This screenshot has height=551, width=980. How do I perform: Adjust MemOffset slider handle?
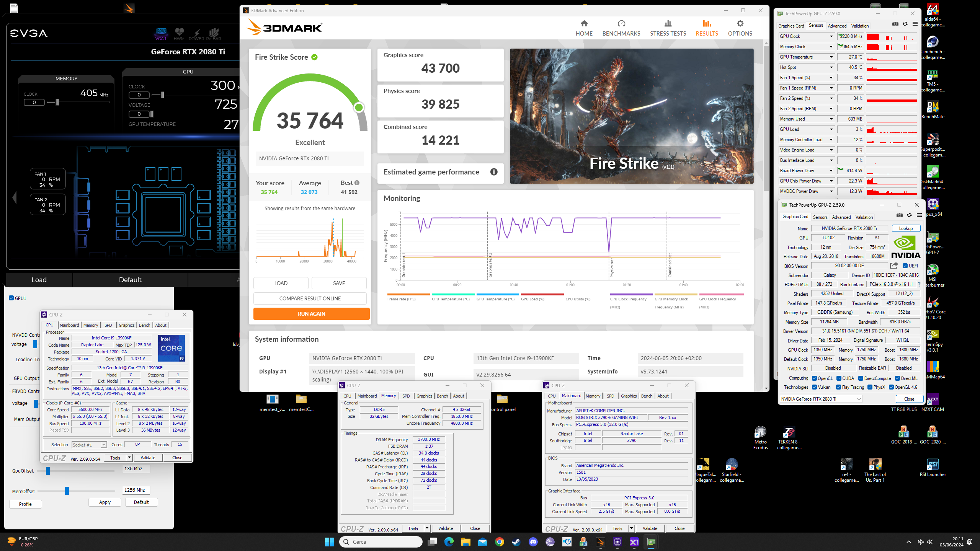67,491
